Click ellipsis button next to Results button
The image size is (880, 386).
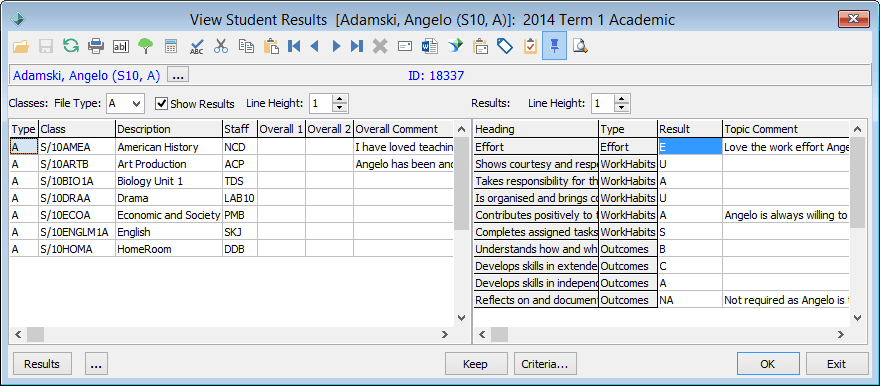[x=96, y=364]
